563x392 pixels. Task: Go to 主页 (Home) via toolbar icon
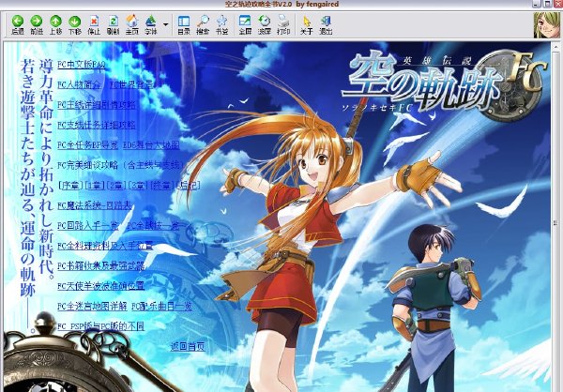132,24
